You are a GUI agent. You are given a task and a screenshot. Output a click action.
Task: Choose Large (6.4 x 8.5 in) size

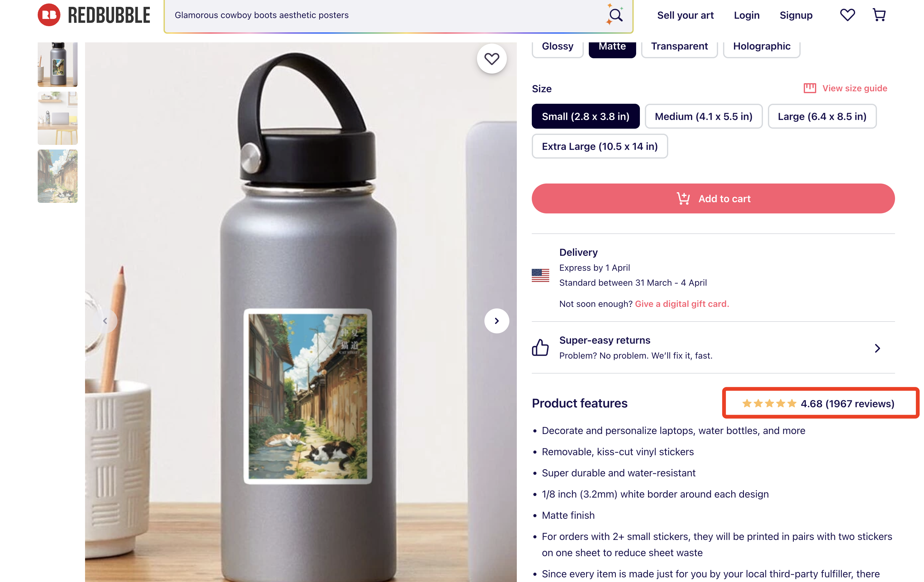click(x=822, y=116)
